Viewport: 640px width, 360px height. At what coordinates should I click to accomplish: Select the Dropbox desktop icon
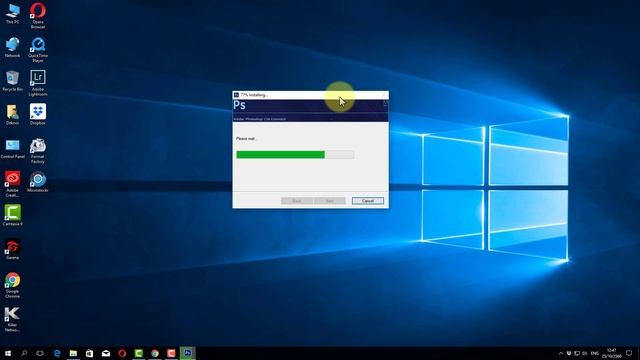pos(38,114)
